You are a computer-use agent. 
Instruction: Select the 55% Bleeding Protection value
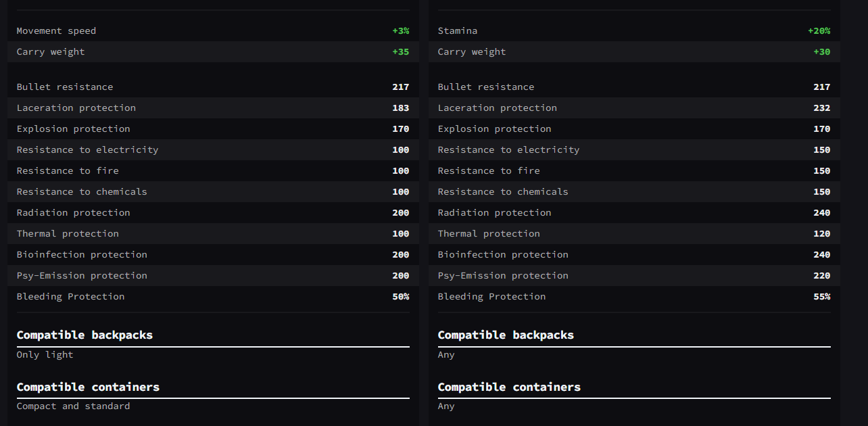click(822, 297)
